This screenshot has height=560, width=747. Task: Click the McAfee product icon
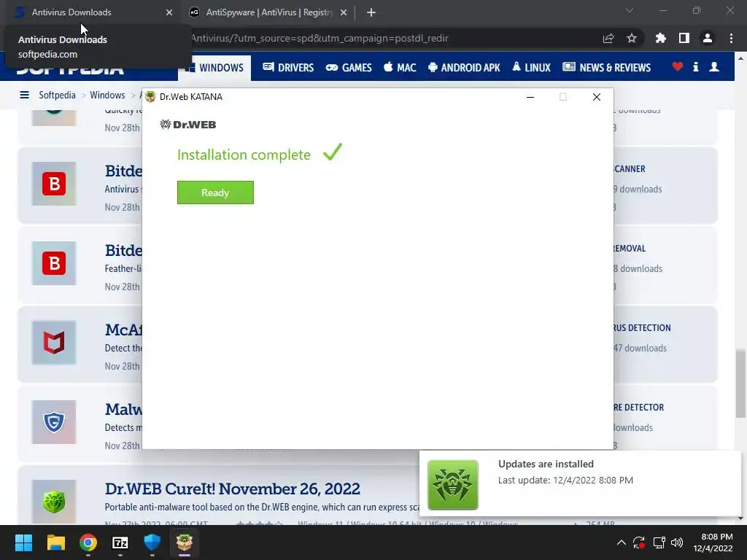(x=54, y=343)
